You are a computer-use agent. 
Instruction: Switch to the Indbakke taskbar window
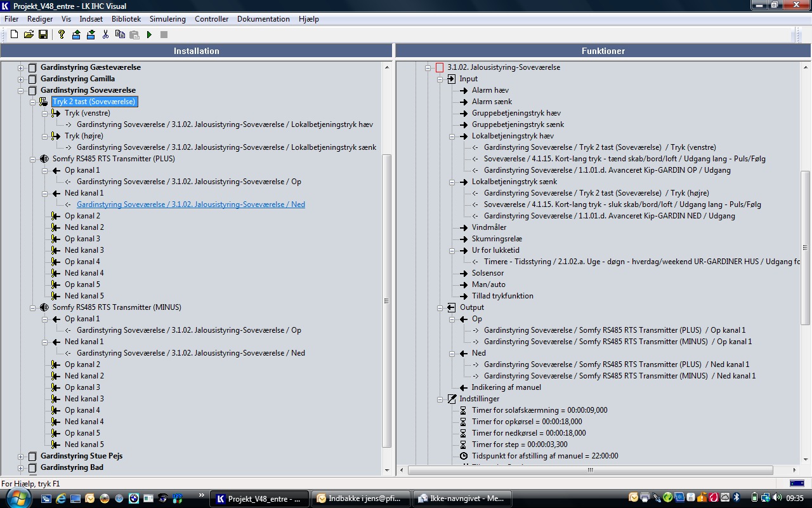coord(360,498)
